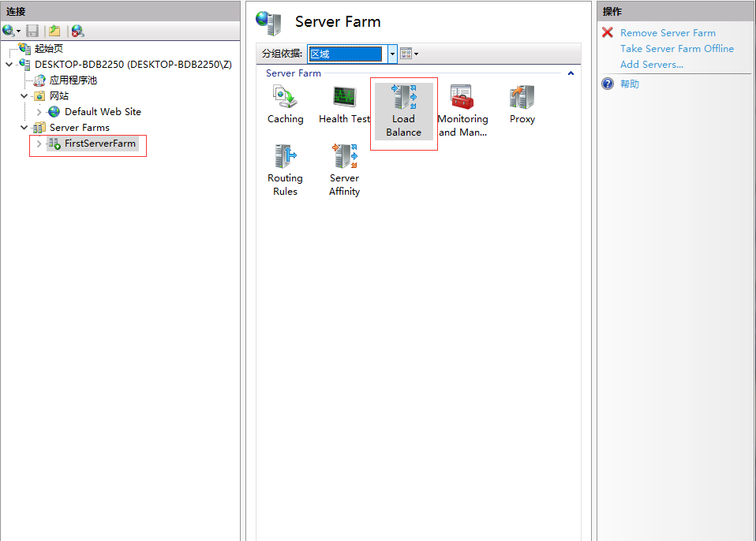Click the 起始页 start page icon
Viewport: 756px width, 541px height.
click(24, 48)
